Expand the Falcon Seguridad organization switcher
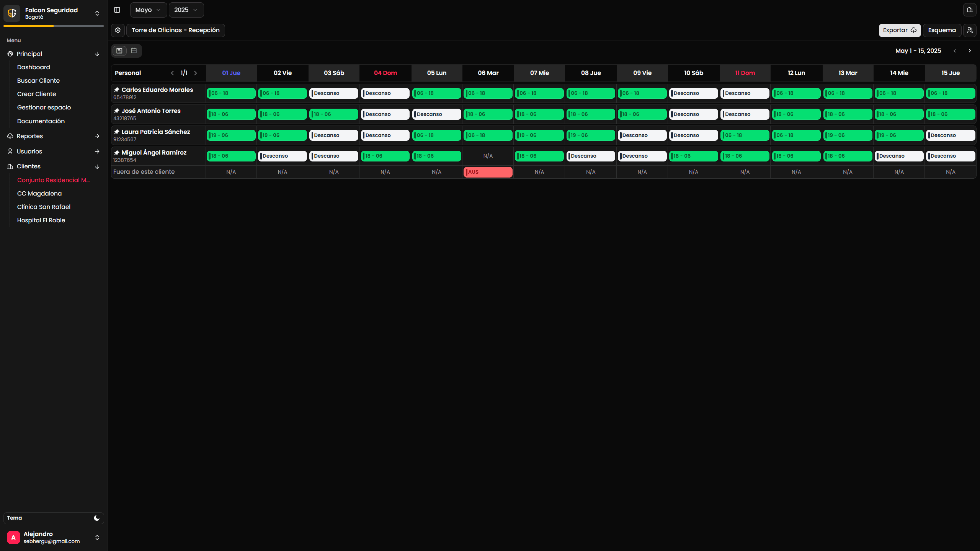The width and height of the screenshot is (980, 551). click(97, 13)
